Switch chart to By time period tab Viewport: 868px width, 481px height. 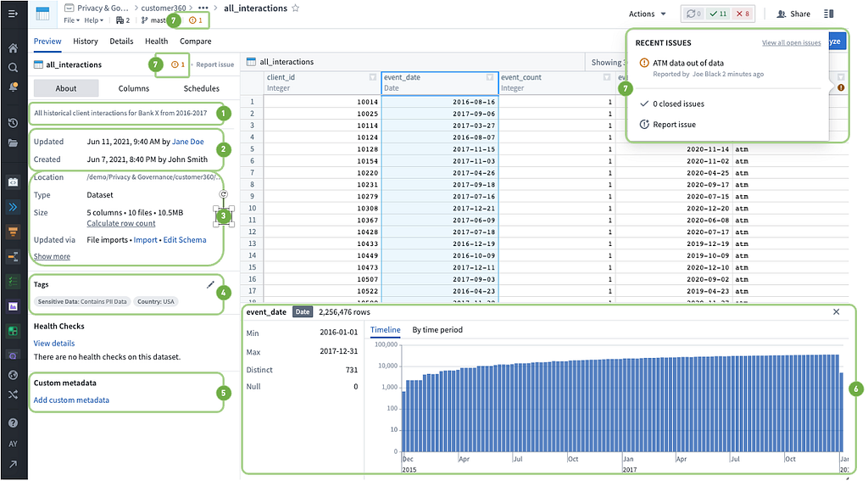(437, 329)
